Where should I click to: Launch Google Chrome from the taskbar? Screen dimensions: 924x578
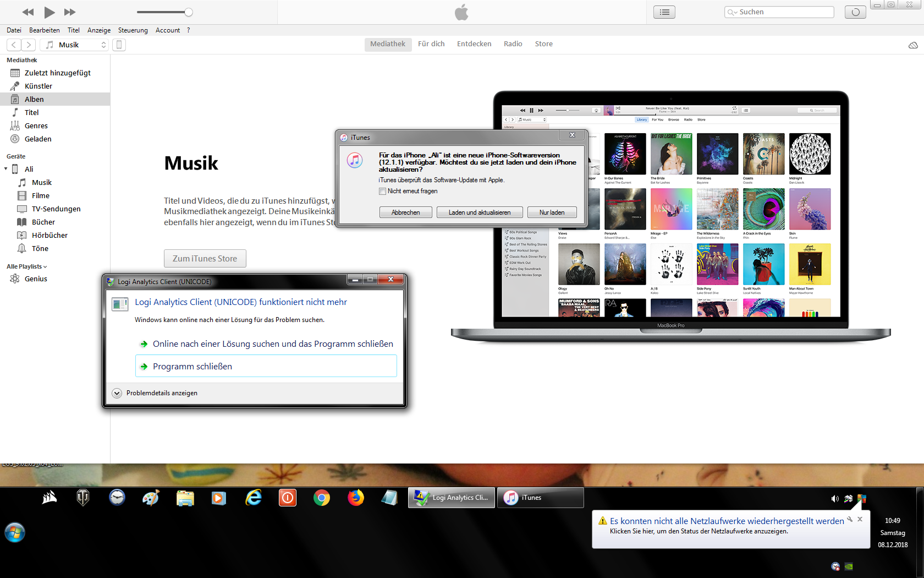[x=322, y=498]
